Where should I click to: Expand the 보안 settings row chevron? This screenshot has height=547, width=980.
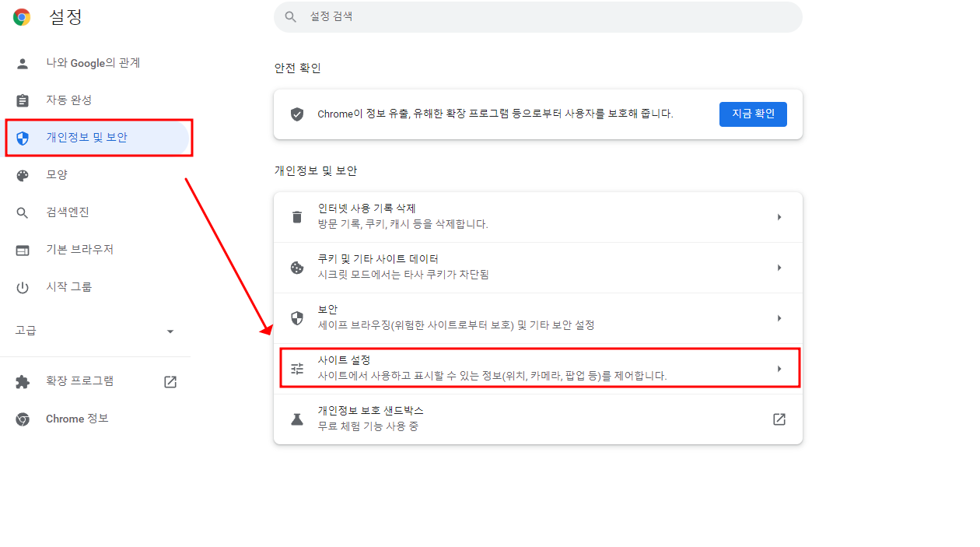click(779, 317)
